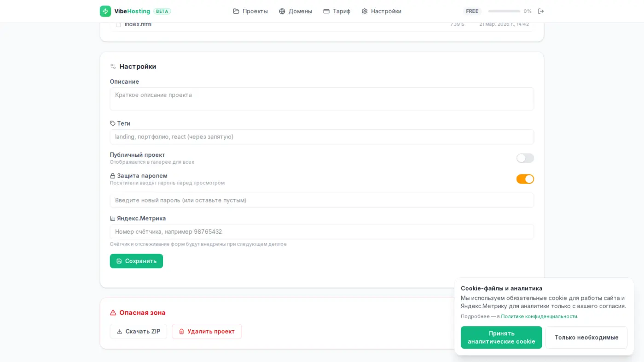Click the Сохранить button
Viewport: 644px width, 362px height.
136,261
